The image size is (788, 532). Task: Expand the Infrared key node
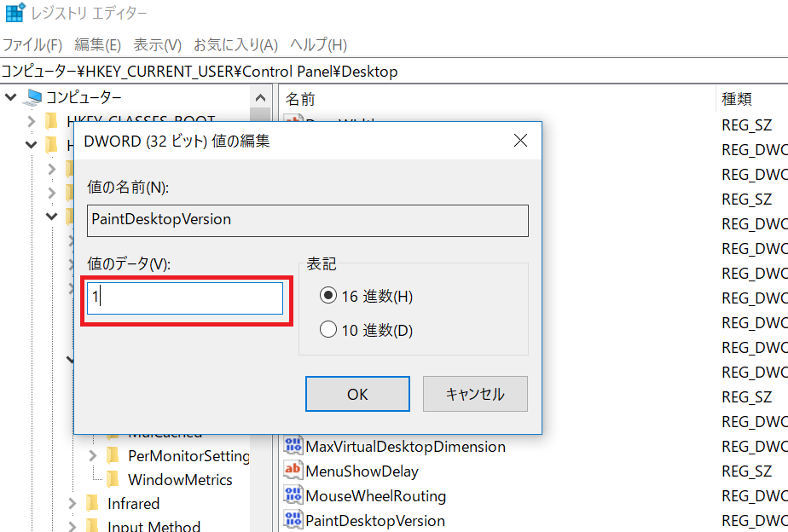coord(72,503)
